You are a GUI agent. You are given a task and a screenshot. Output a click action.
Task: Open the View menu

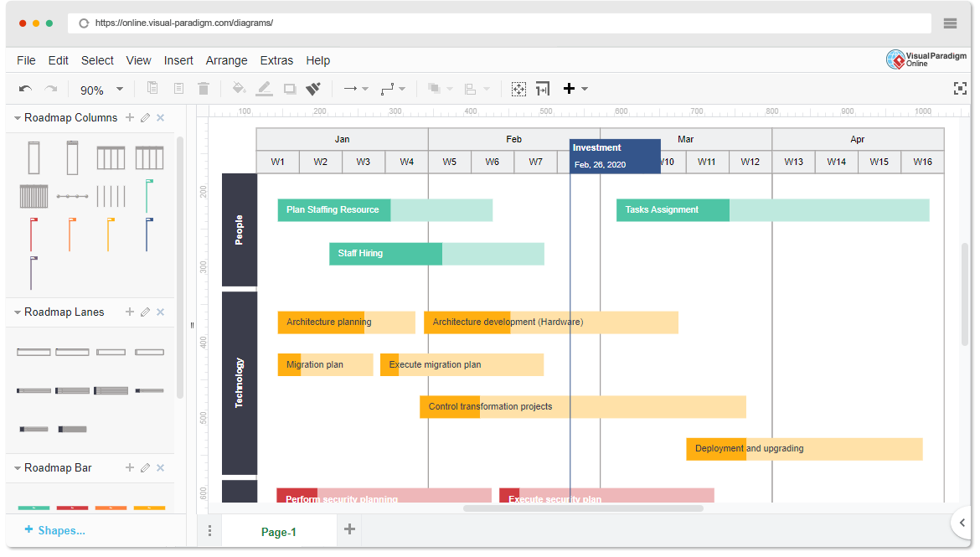pyautogui.click(x=139, y=60)
